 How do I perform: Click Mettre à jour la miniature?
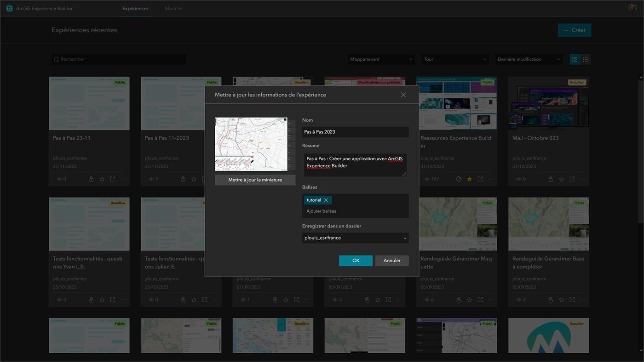255,180
